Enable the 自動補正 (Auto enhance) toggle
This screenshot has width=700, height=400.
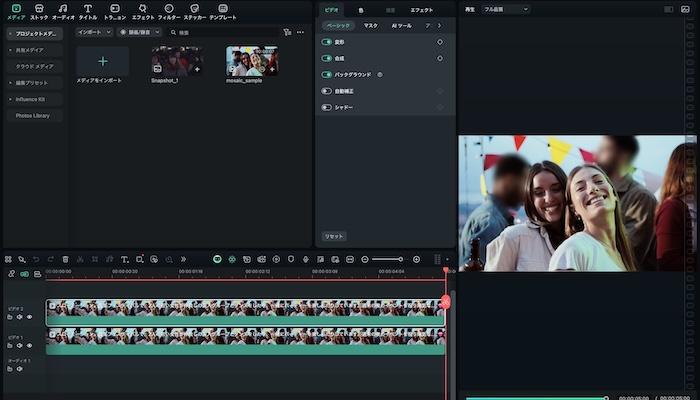(x=327, y=90)
